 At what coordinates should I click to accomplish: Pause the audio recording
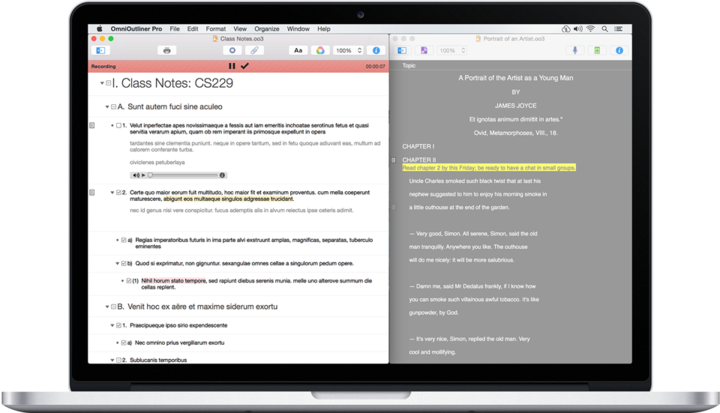232,66
